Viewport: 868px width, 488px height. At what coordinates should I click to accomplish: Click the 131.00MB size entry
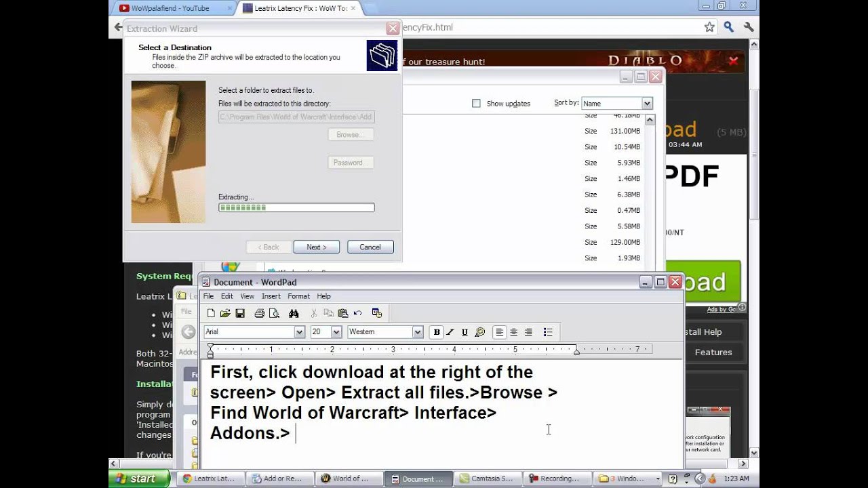[625, 131]
